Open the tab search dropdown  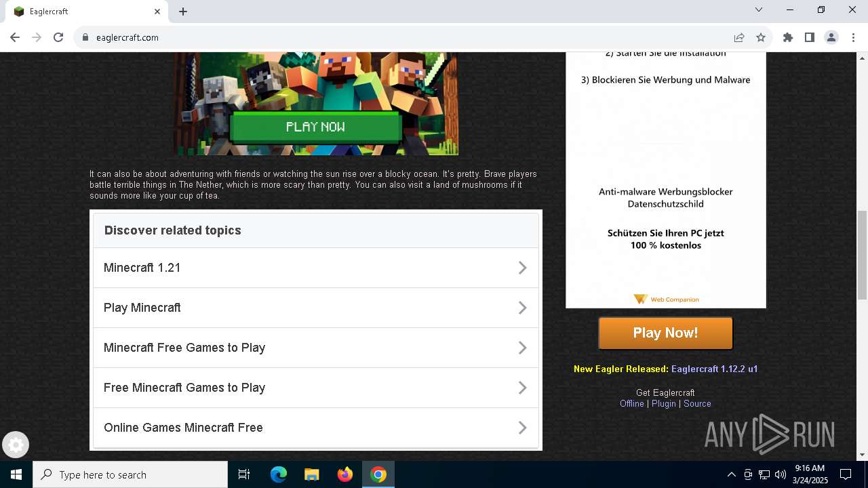pos(759,10)
